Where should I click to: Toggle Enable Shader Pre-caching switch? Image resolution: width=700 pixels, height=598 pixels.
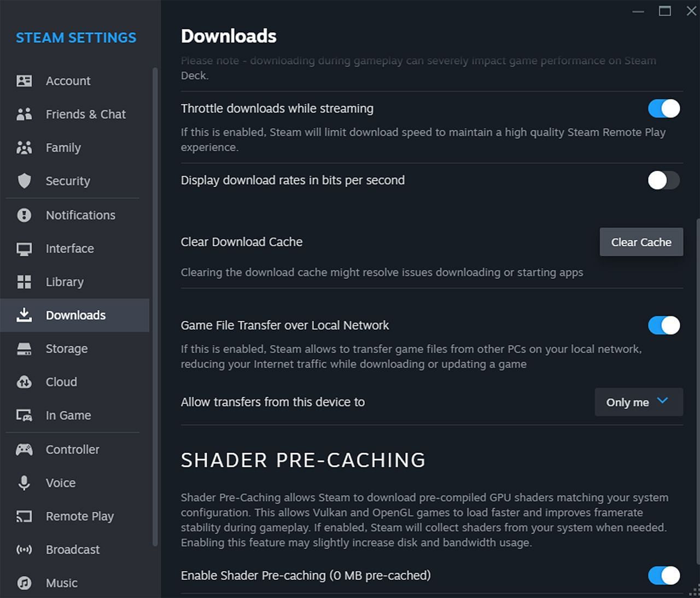pos(664,575)
